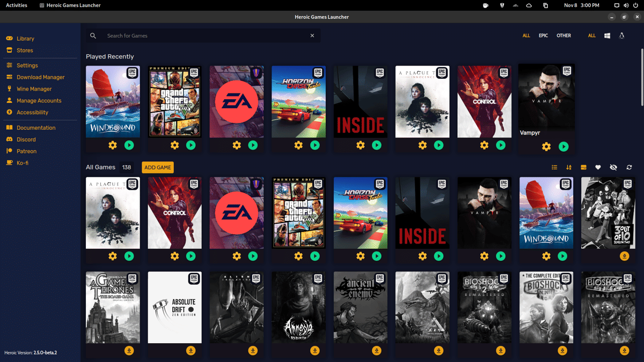The image size is (644, 362).
Task: Toggle favourites-only heart filter
Action: point(598,167)
